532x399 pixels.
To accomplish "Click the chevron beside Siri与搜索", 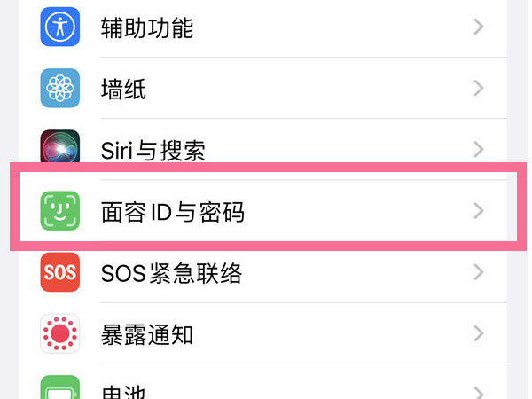I will coord(479,149).
